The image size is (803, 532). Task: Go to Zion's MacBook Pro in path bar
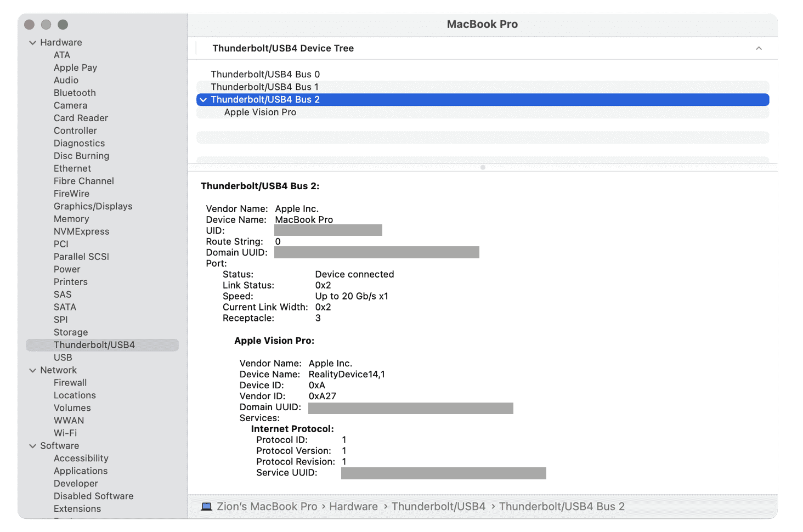[x=267, y=507]
